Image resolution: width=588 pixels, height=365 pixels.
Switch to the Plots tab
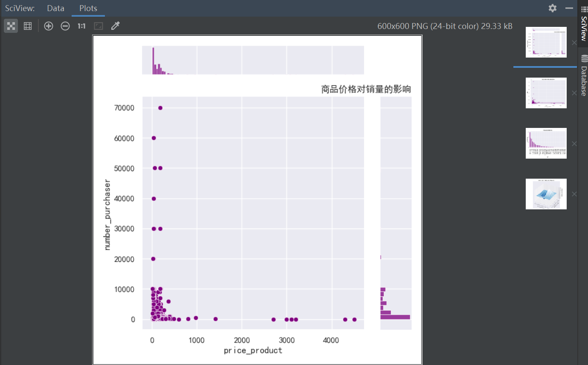point(88,8)
